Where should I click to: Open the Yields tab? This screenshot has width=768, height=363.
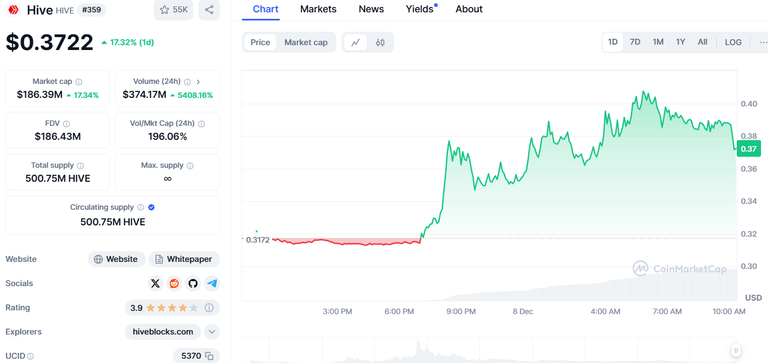420,9
